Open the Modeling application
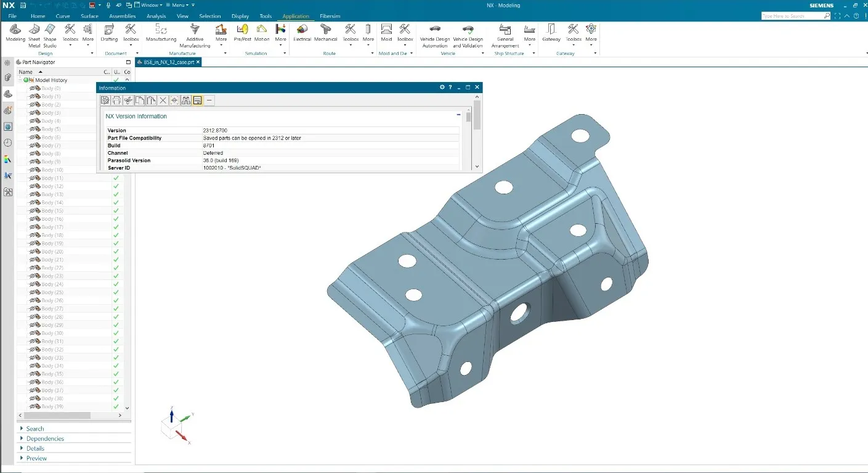The height and width of the screenshot is (473, 868). [15, 33]
